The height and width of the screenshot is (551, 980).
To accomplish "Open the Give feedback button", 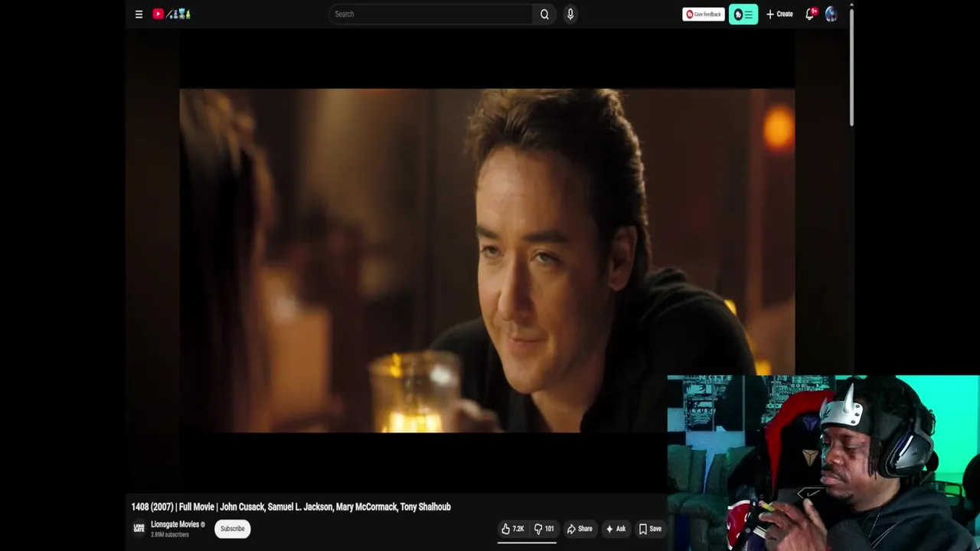I will click(x=703, y=14).
